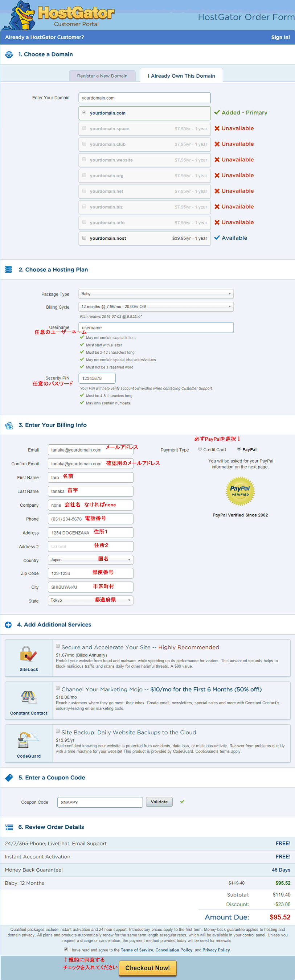
Task: Check the yourdomain.host domain checkbox
Action: pos(84,238)
